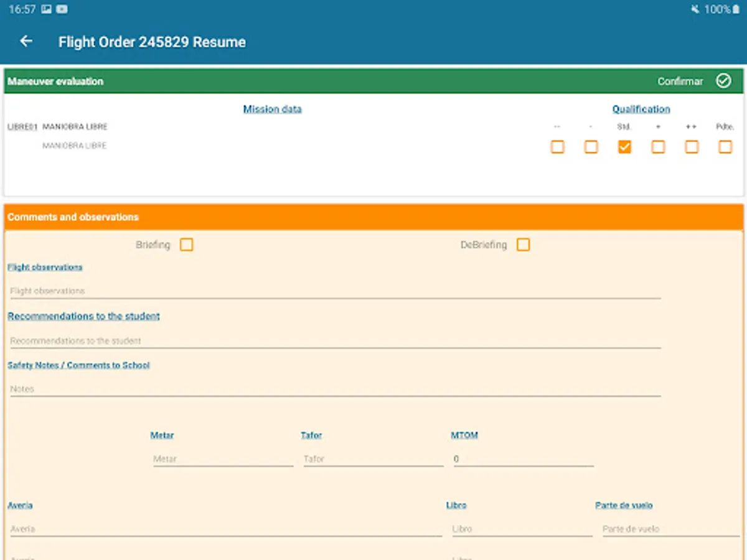Tap the Flight Order 245829 Resume title
The width and height of the screenshot is (747, 560).
coord(152,42)
